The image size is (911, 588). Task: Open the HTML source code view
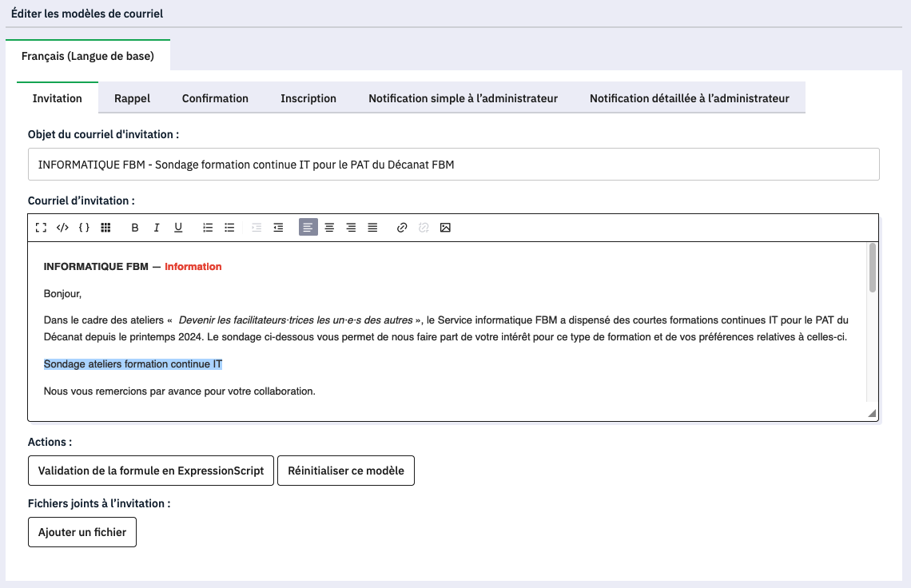62,228
